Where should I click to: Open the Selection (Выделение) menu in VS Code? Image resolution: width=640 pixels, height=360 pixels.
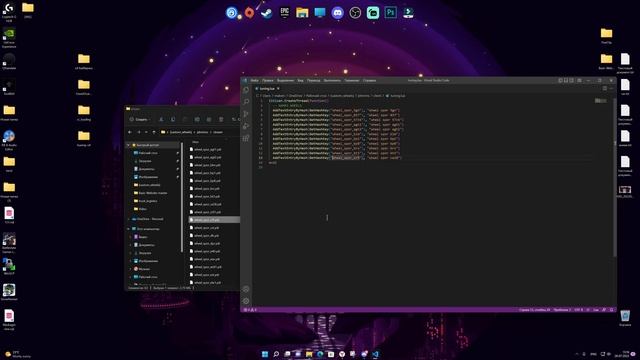(x=285, y=80)
